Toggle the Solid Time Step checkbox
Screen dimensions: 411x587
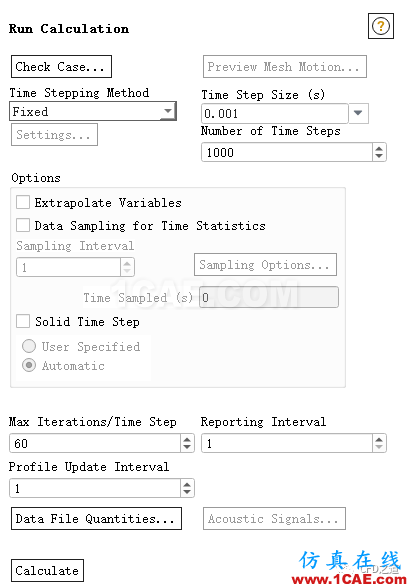point(23,321)
